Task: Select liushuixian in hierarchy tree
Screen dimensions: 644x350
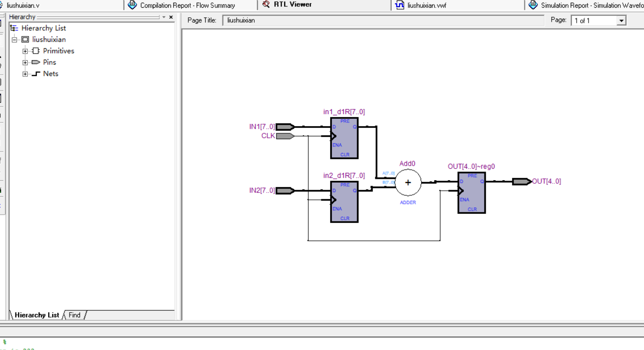Action: tap(49, 40)
